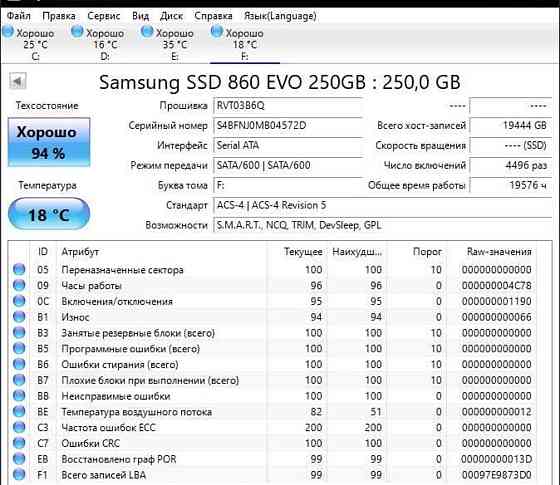This screenshot has height=485, width=560.
Task: Click the status icon for attribute BB
Action: click(x=19, y=396)
